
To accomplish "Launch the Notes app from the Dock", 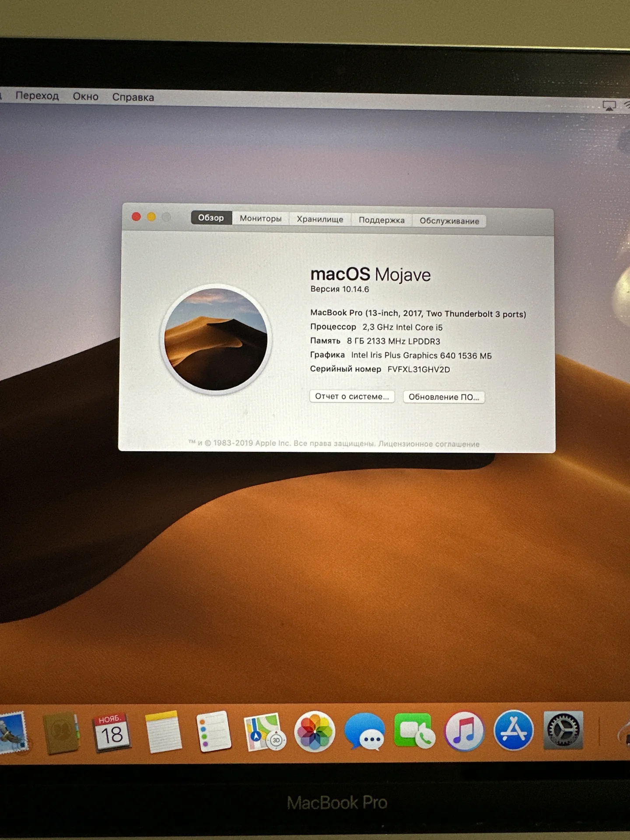I will click(163, 732).
